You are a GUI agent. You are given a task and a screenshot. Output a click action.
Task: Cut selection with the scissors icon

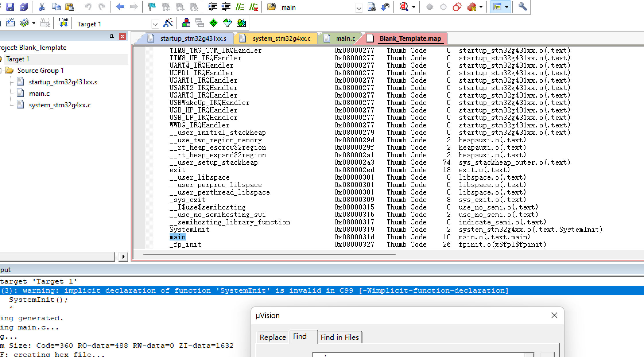[42, 7]
